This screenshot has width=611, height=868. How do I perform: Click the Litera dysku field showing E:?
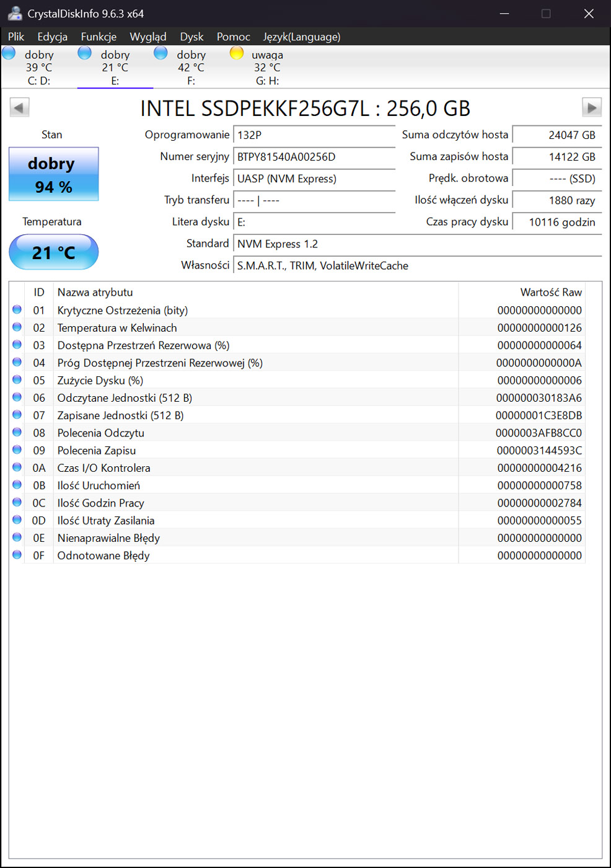[x=314, y=222]
